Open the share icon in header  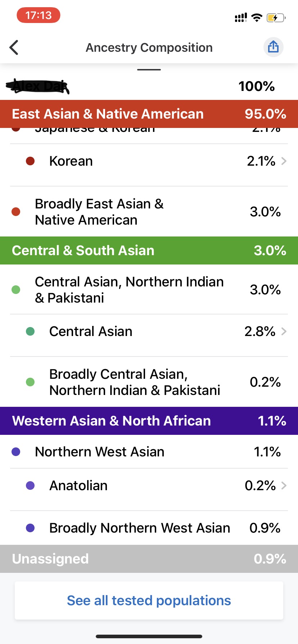pyautogui.click(x=273, y=47)
